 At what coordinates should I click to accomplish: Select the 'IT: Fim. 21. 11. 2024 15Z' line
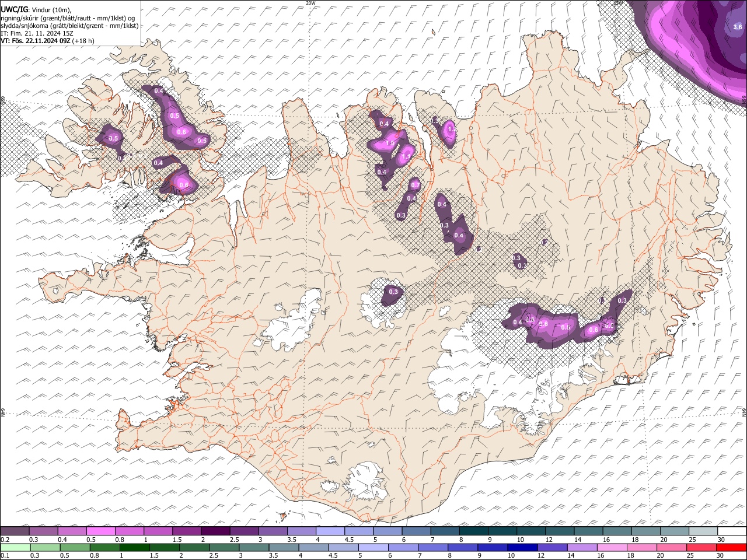(x=37, y=33)
